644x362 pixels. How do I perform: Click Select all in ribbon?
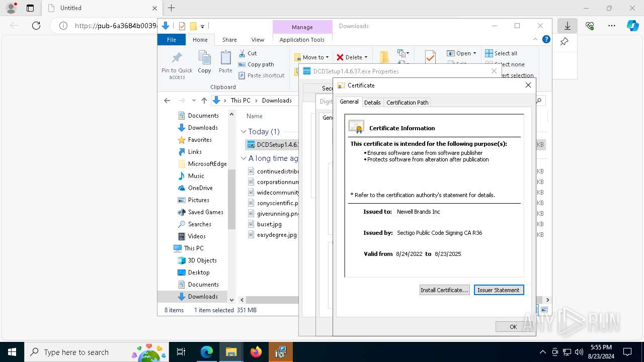[501, 53]
